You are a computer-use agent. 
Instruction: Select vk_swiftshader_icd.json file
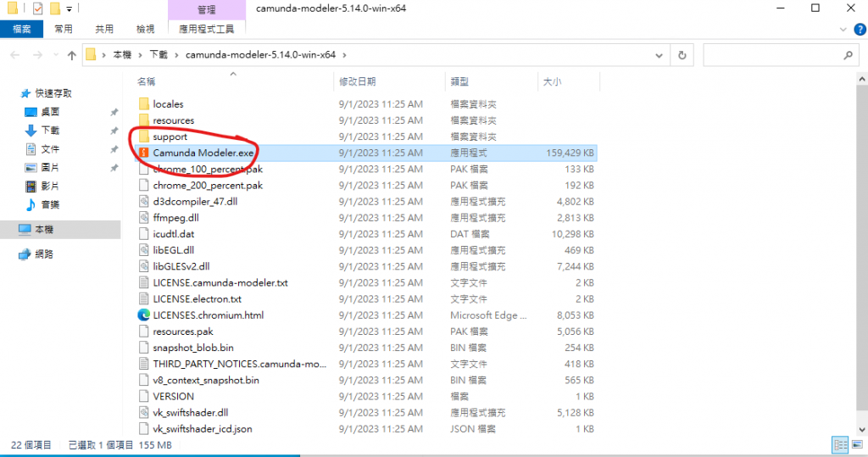[203, 429]
